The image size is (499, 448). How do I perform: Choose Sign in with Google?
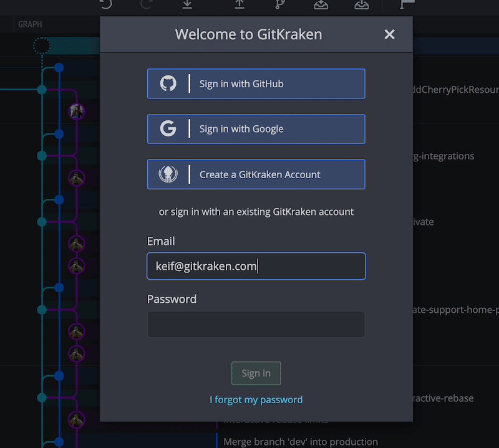[256, 129]
